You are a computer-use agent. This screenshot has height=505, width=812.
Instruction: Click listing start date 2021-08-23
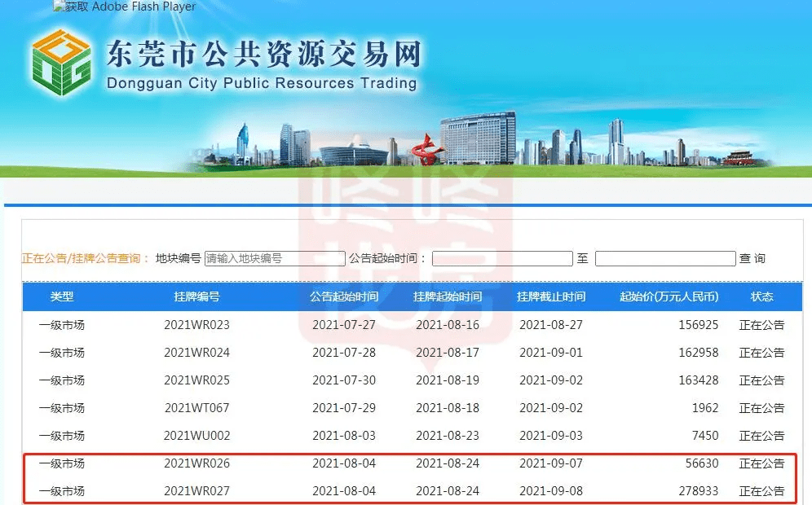tap(448, 436)
